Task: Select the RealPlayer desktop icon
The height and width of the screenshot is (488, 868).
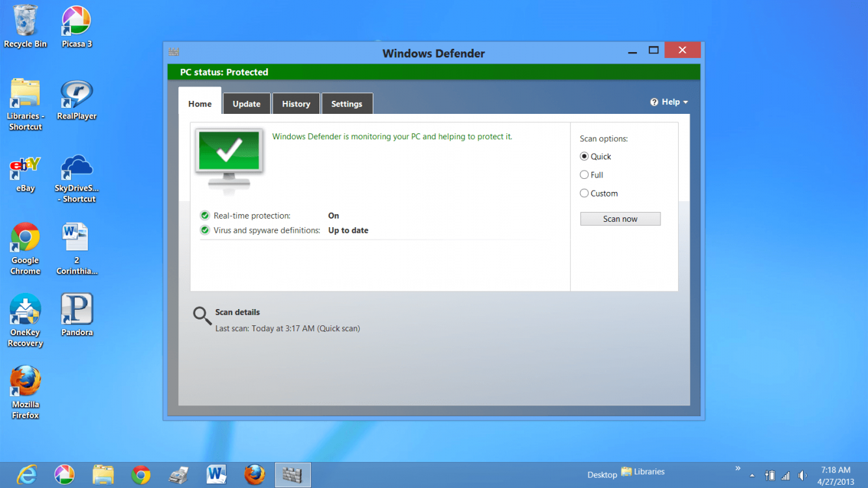Action: pos(77,100)
